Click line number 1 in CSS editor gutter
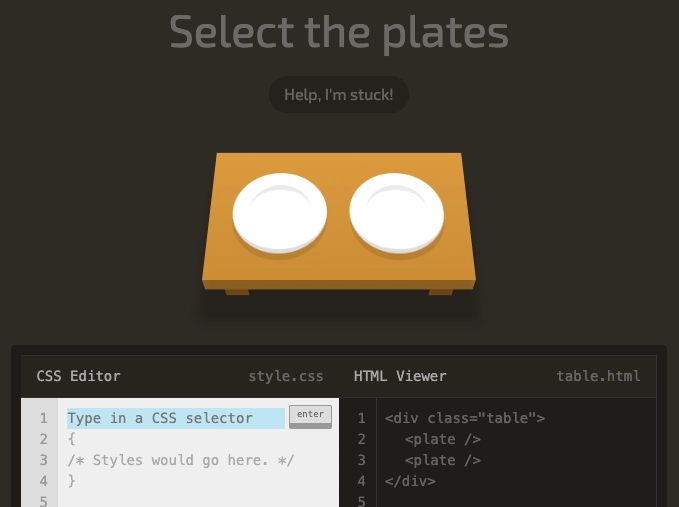 coord(43,418)
